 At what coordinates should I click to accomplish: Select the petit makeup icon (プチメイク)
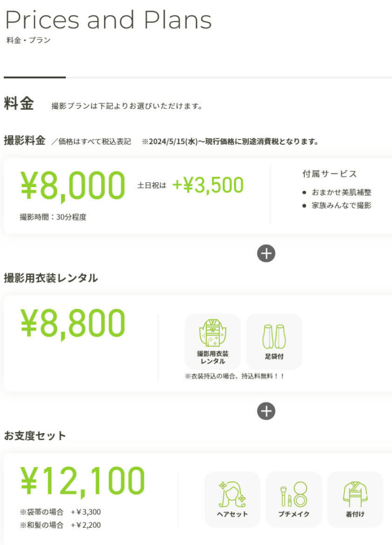pos(294,500)
